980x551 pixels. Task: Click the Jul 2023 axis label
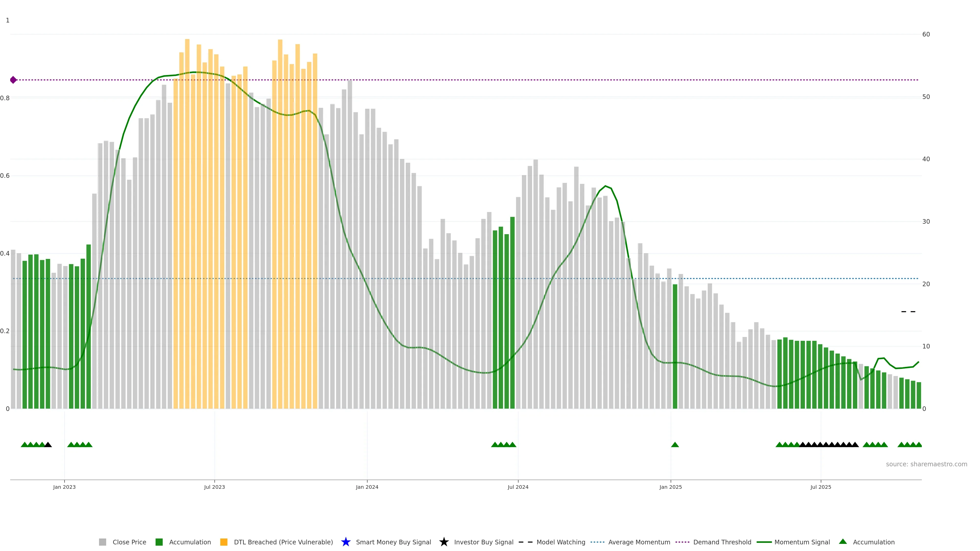click(x=214, y=487)
